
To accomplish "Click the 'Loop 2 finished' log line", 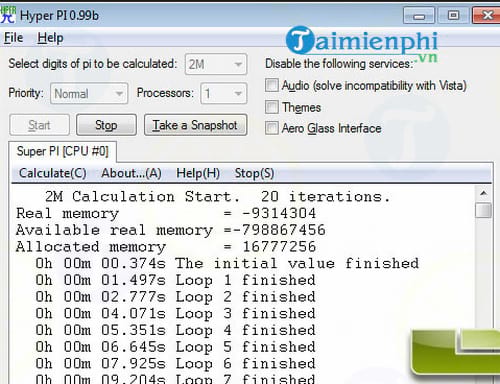I will coord(175,297).
